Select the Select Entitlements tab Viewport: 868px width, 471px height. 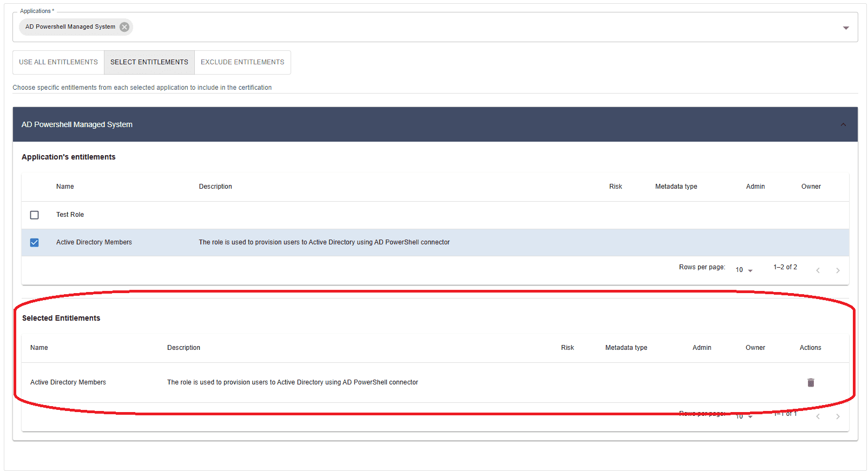click(149, 62)
